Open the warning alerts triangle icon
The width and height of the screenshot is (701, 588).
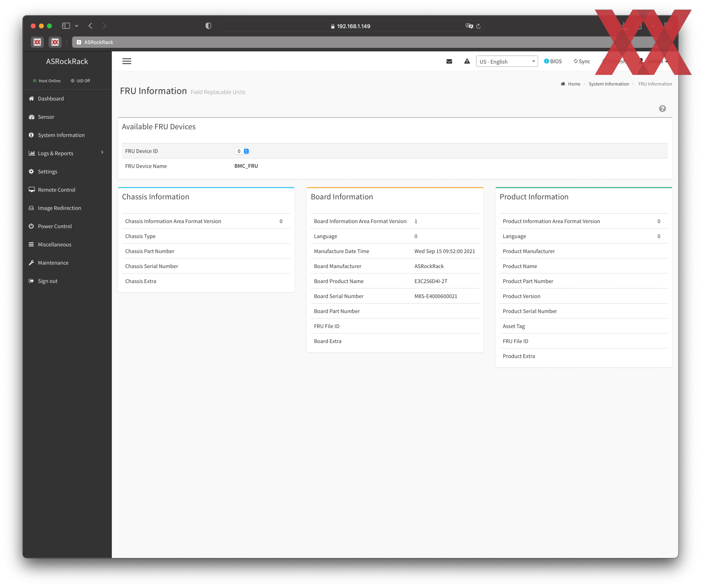pyautogui.click(x=467, y=61)
